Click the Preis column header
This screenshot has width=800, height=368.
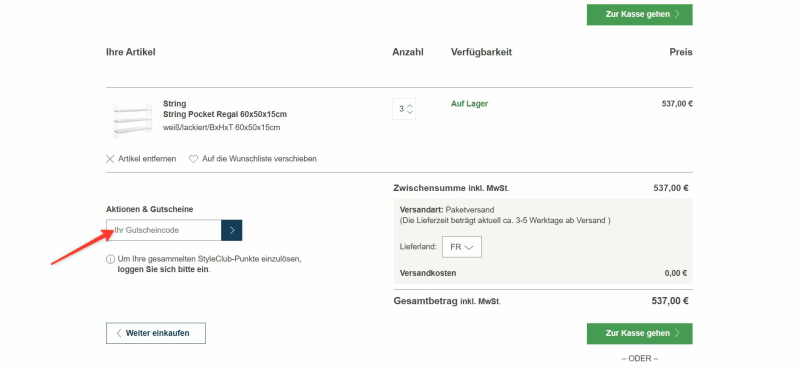681,52
